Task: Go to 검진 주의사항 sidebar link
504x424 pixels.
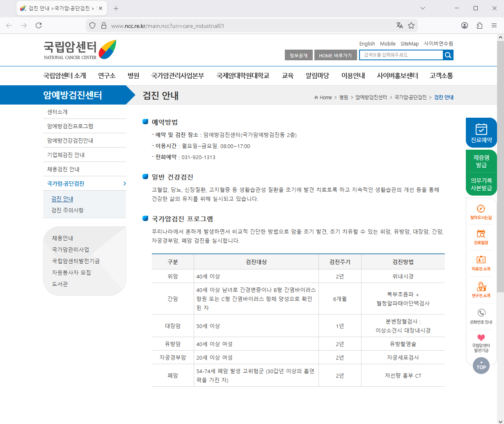Action: click(67, 210)
